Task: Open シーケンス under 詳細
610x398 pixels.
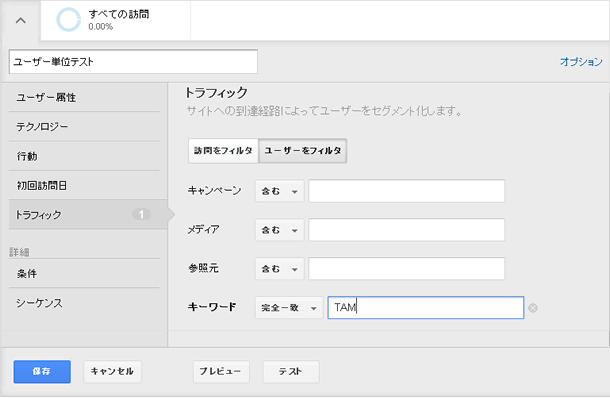Action: click(84, 303)
